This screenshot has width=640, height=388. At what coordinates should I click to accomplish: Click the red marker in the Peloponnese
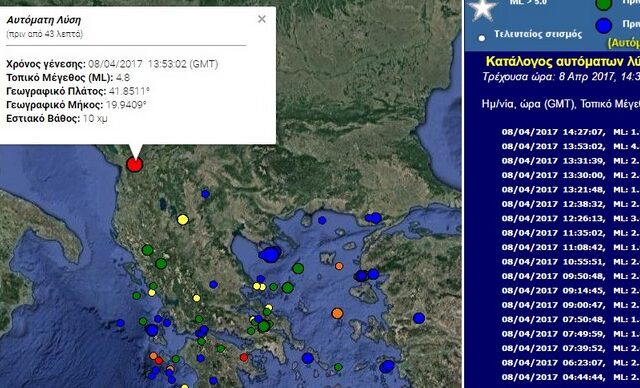coord(244,357)
